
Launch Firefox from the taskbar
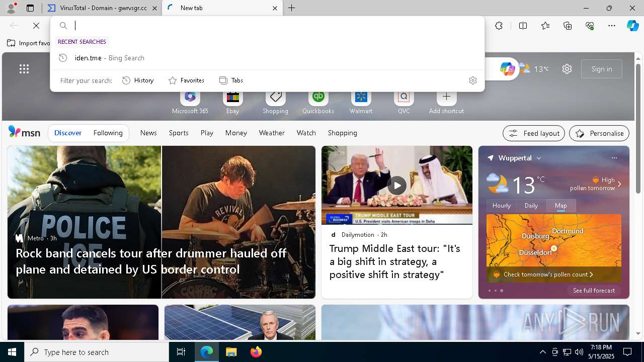click(256, 352)
